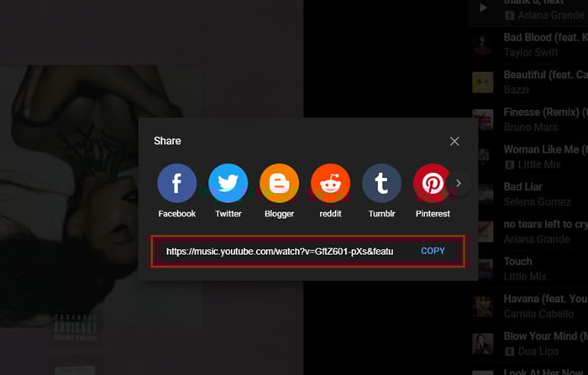Image resolution: width=588 pixels, height=375 pixels.
Task: Open the Havana track thumbnail
Action: click(482, 306)
